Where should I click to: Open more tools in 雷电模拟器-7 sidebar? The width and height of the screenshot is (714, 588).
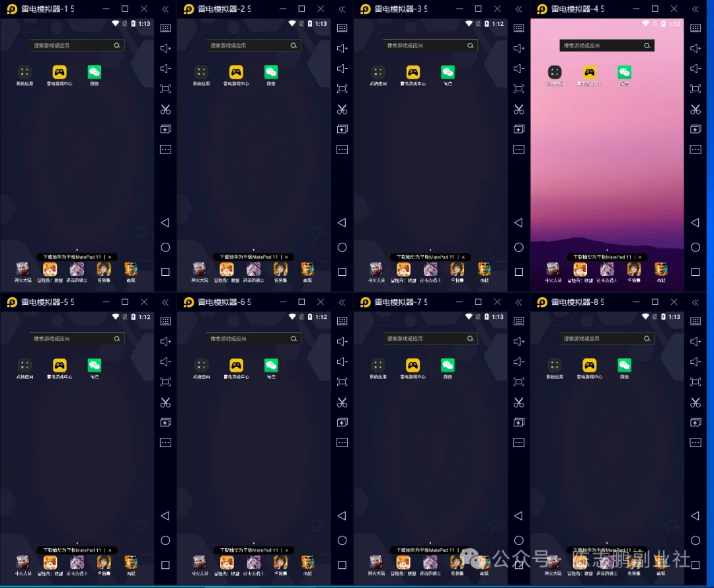coord(519,442)
